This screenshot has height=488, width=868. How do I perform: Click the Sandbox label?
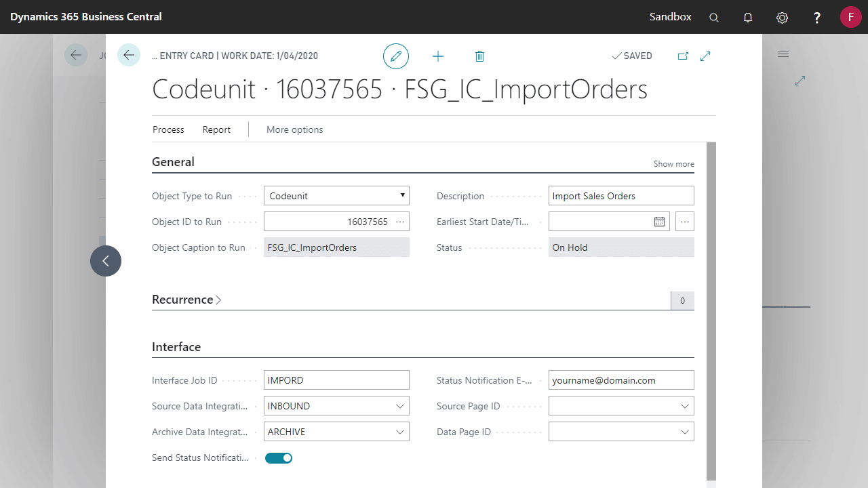(x=671, y=17)
